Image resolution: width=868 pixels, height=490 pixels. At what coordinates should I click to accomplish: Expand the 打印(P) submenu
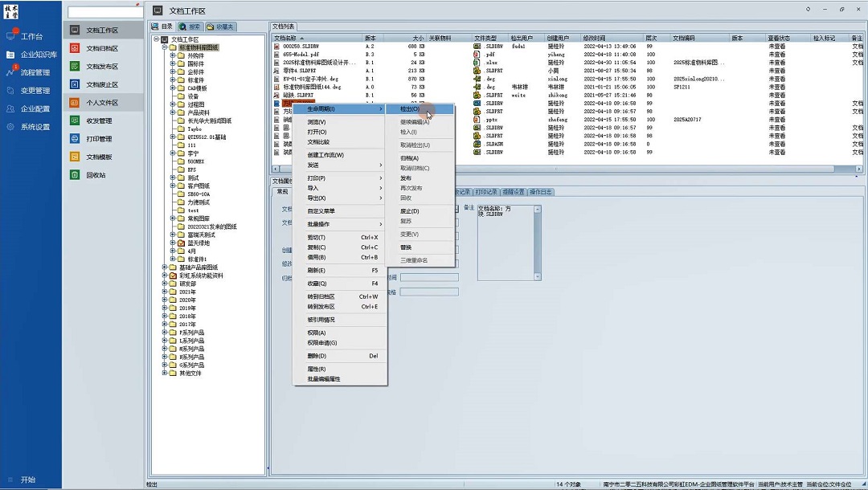tap(340, 178)
